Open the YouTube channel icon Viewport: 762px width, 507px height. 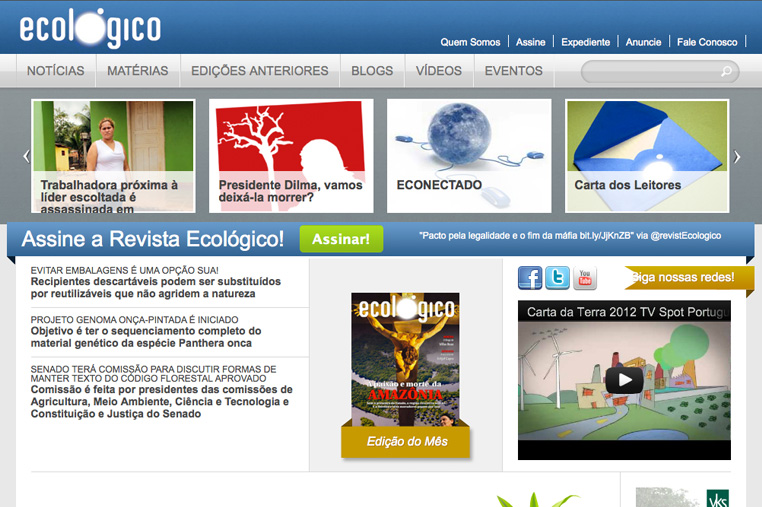(x=585, y=278)
